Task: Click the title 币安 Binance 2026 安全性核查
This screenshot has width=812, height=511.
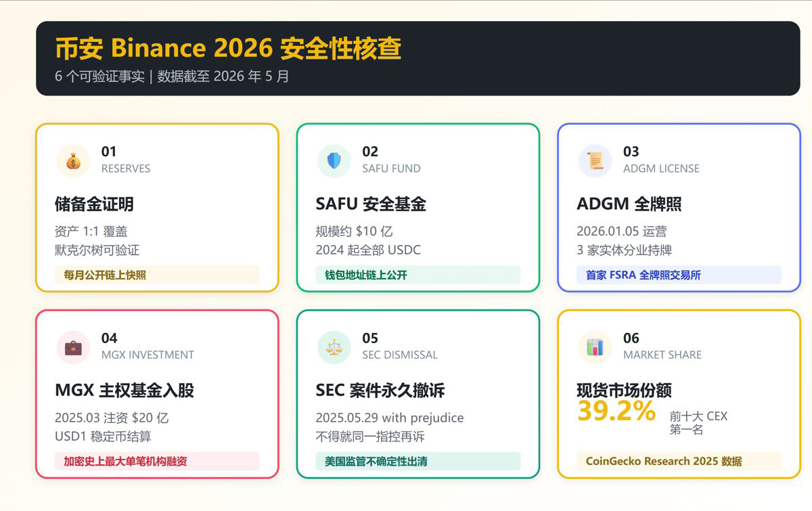Action: coord(228,48)
